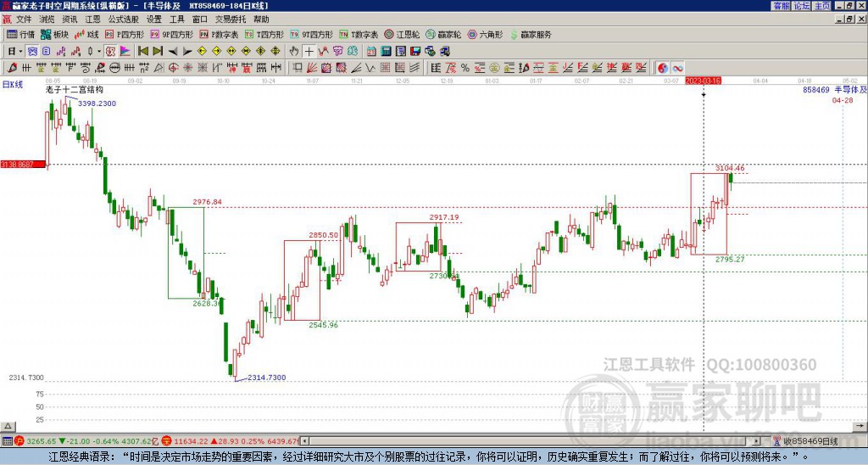Open 赢家服务 with the dollar icon

(x=531, y=34)
